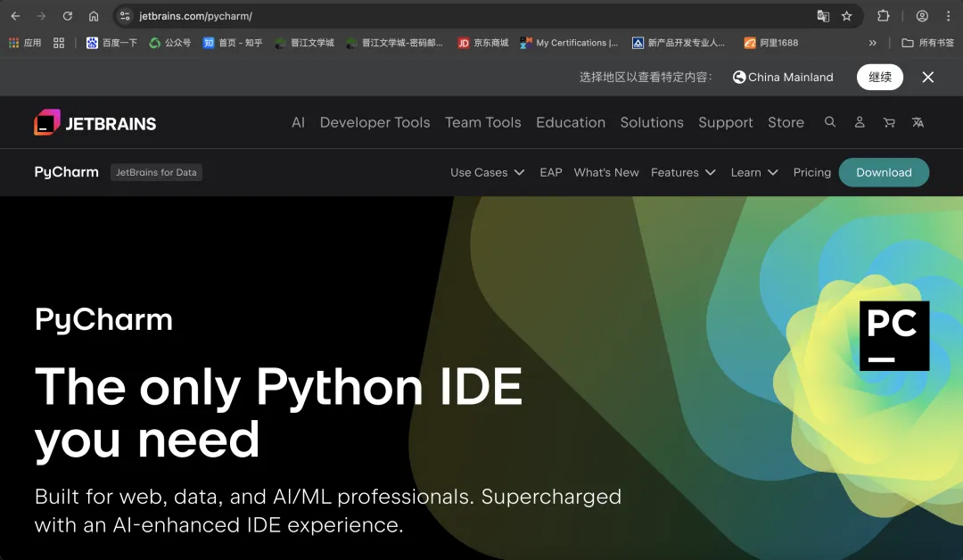Open the site search magnifier icon

point(830,121)
